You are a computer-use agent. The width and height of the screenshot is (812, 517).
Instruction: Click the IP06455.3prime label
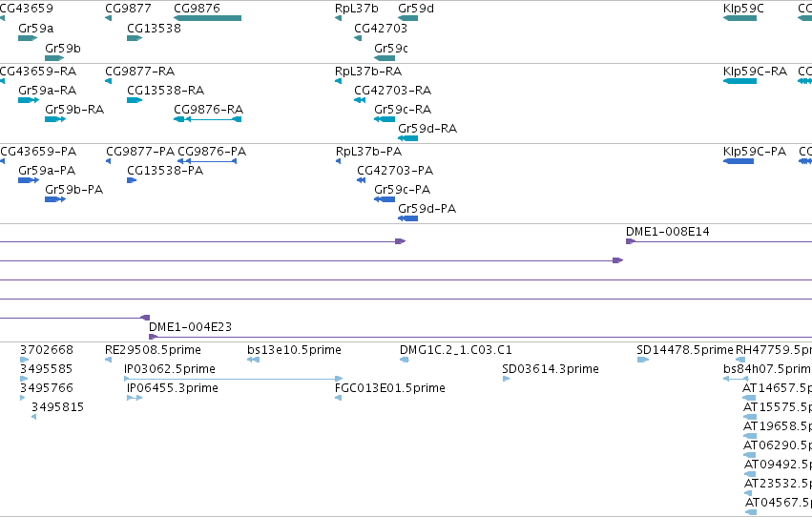tap(173, 388)
